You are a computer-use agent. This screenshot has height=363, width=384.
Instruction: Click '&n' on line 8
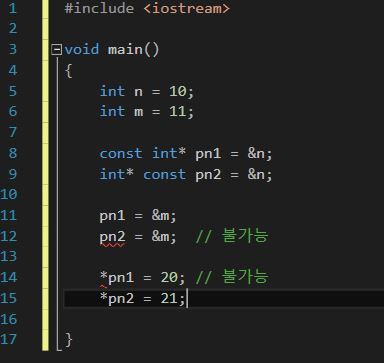pos(256,154)
